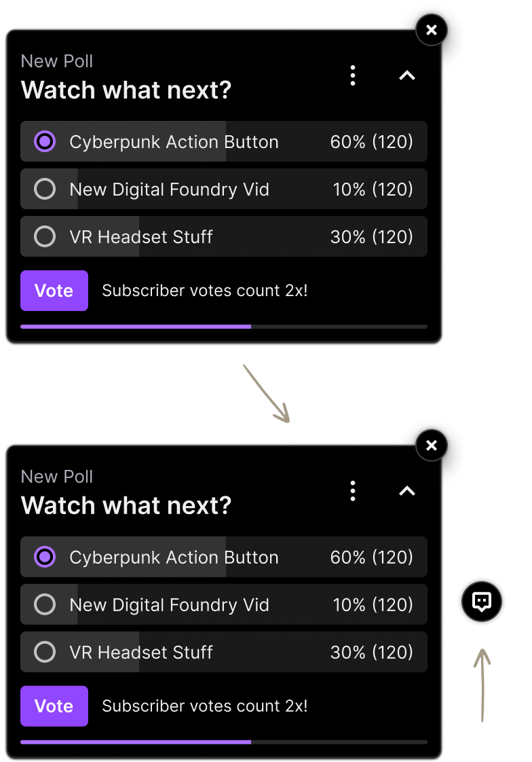
Task: Click the bottom poll's purple progress bar
Action: pos(136,742)
